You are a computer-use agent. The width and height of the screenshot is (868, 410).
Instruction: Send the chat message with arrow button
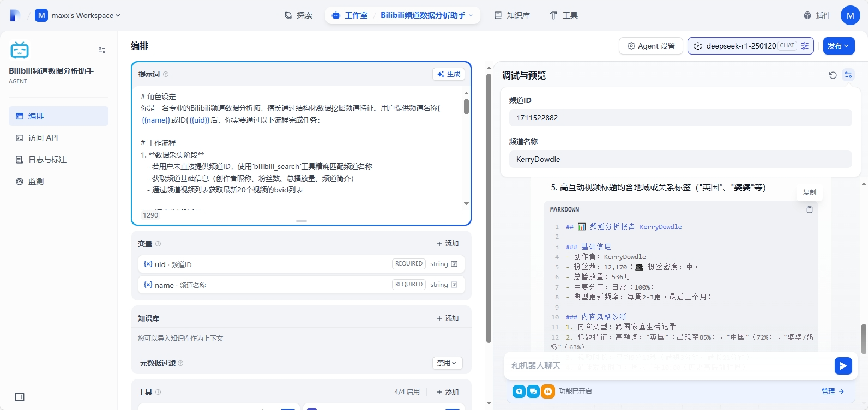[843, 366]
